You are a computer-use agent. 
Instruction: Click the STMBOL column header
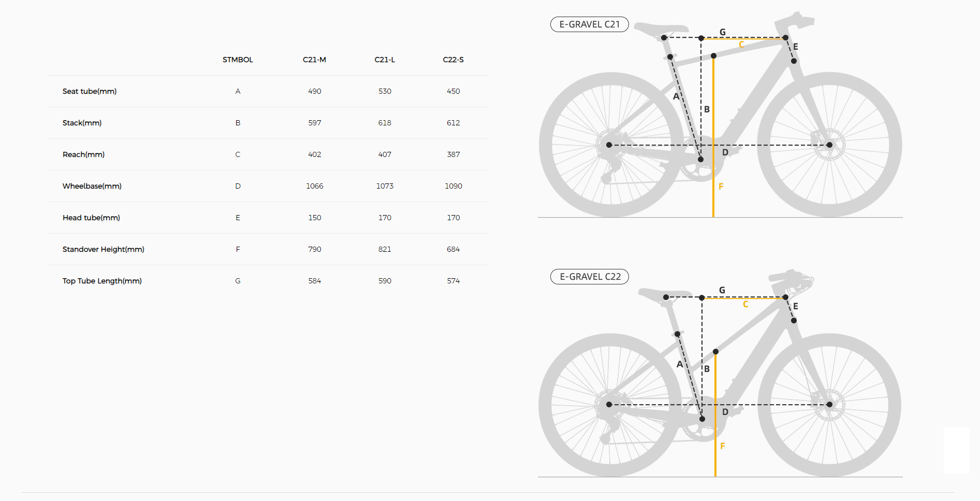(x=238, y=60)
